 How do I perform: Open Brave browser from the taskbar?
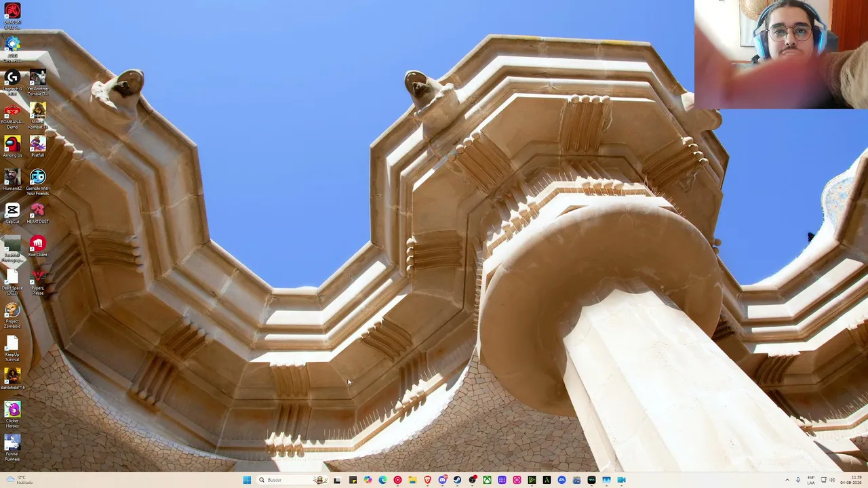click(427, 480)
